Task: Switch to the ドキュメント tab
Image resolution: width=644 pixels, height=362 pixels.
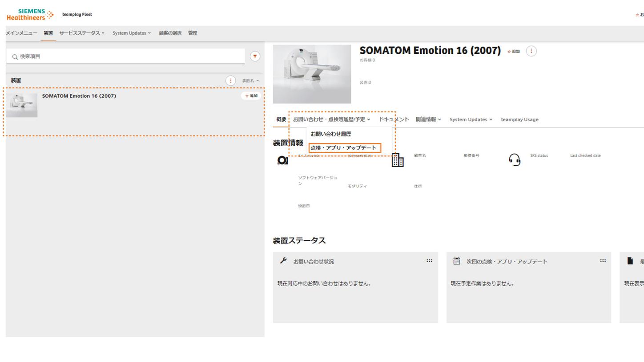Action: coord(394,119)
